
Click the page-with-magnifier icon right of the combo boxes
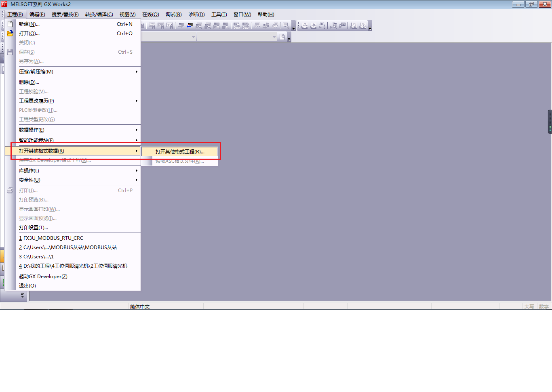(x=282, y=37)
